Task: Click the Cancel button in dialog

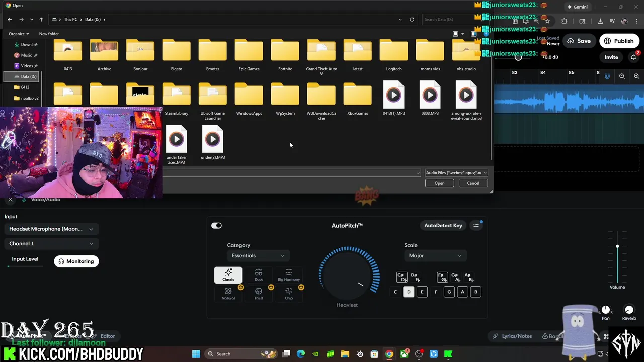Action: [x=473, y=183]
